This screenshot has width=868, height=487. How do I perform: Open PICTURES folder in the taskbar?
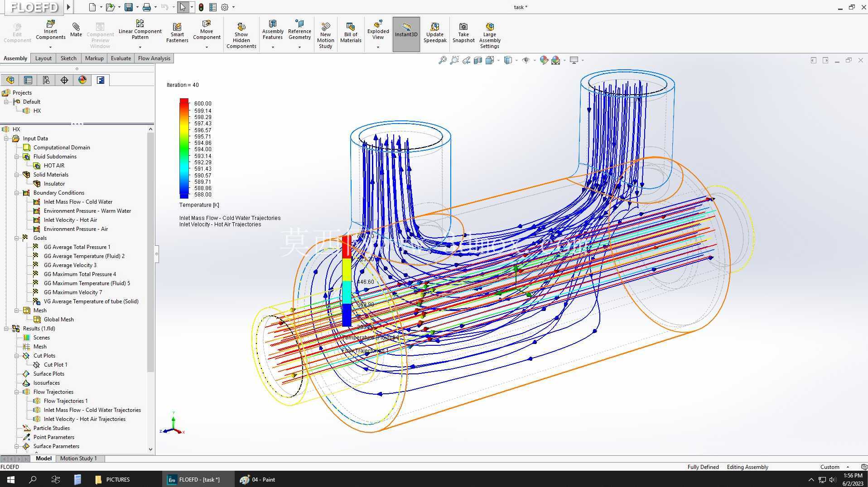pos(113,479)
